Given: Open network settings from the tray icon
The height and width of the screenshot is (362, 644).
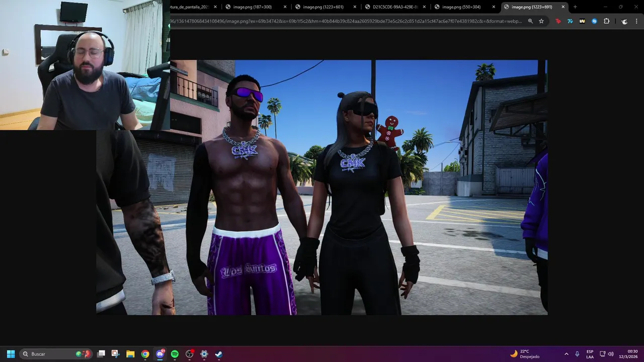Looking at the screenshot, I should click(602, 354).
